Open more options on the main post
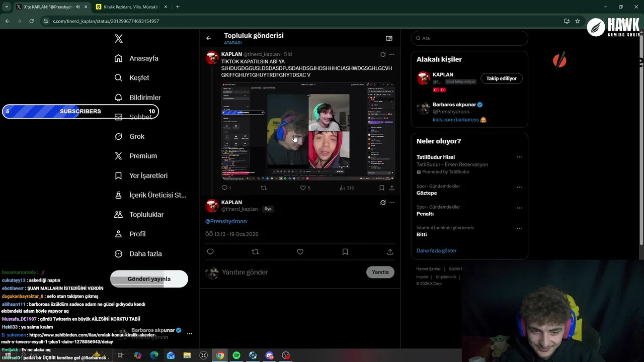This screenshot has height=362, width=644. pyautogui.click(x=392, y=203)
